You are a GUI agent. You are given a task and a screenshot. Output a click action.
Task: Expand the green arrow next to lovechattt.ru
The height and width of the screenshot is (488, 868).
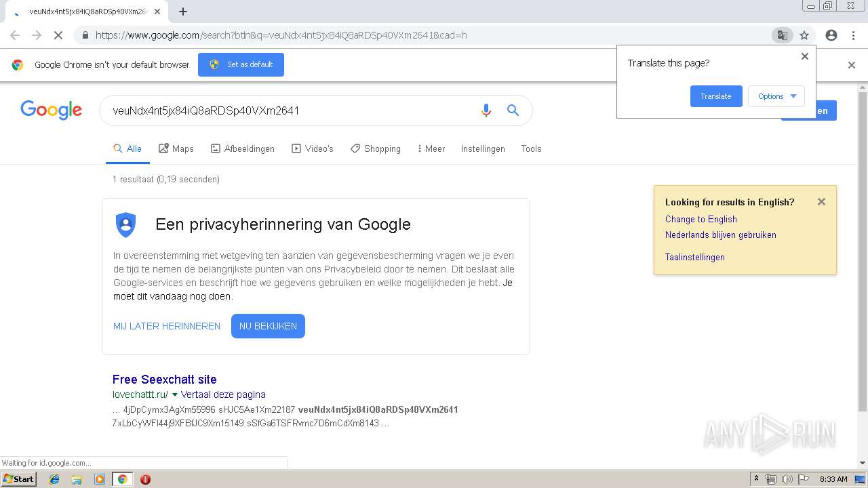pos(175,394)
